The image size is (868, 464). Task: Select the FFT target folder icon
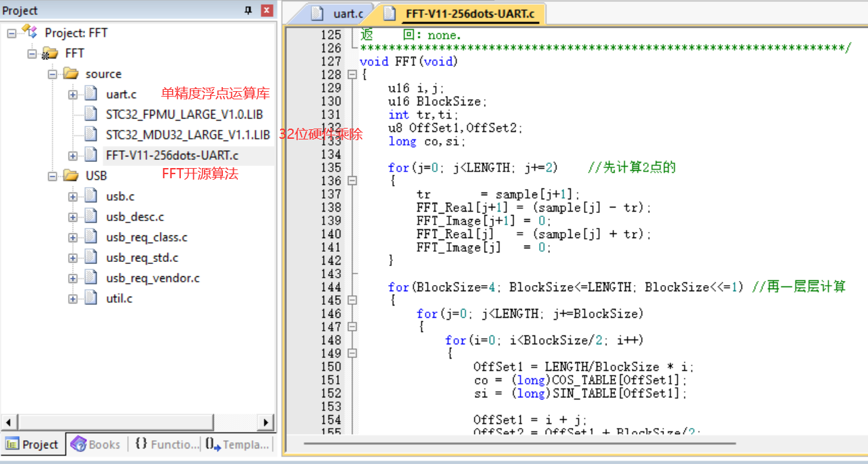(50, 53)
